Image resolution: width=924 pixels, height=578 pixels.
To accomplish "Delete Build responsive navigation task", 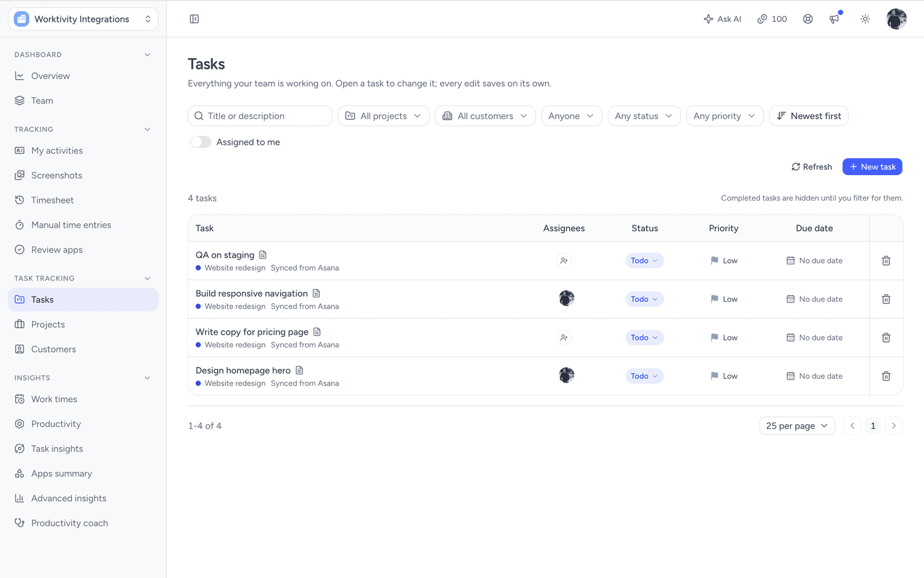I will click(x=886, y=299).
